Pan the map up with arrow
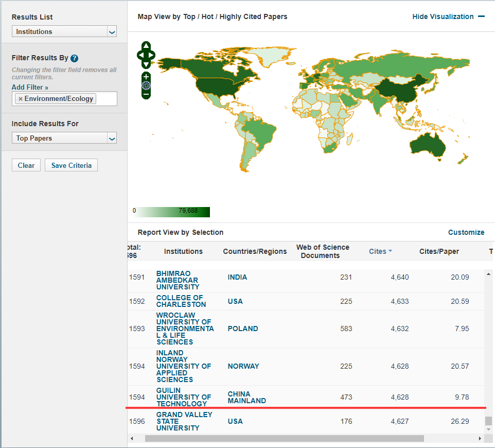The image size is (495, 448). [146, 46]
